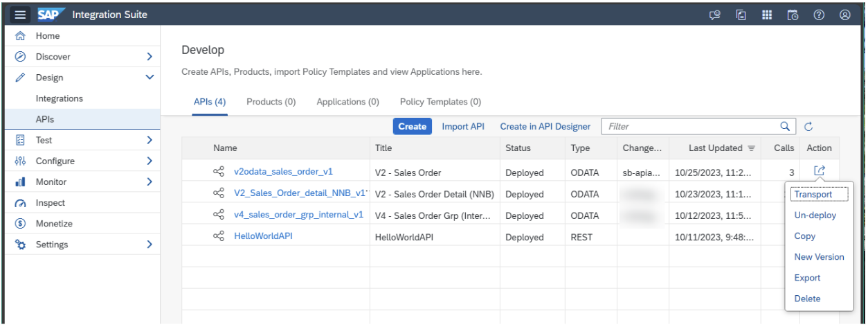Open the help question mark icon
The height and width of the screenshot is (327, 868).
(x=819, y=15)
